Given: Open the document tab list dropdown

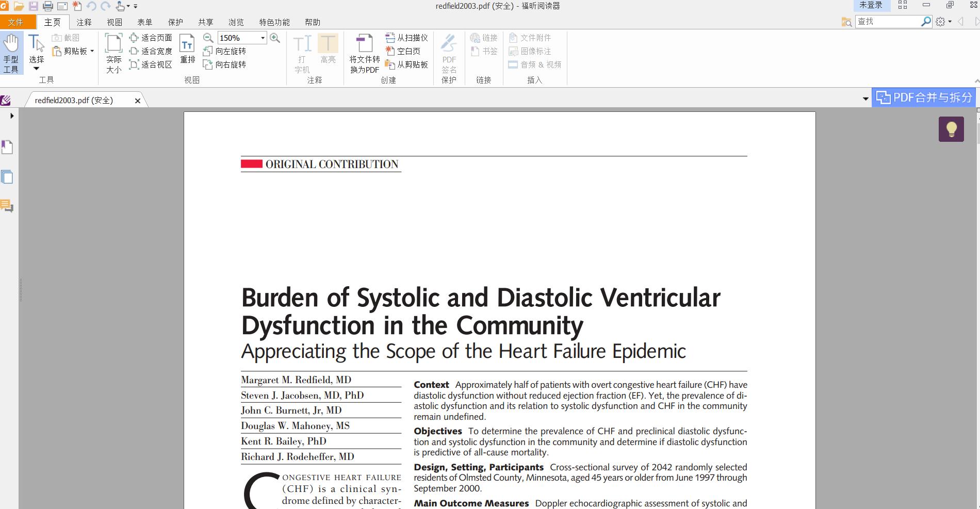Looking at the screenshot, I should point(865,98).
